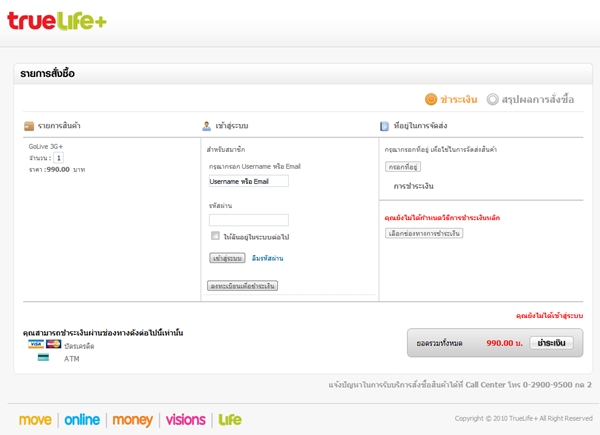Focus the password input field
The image size is (600, 435).
coord(249,220)
